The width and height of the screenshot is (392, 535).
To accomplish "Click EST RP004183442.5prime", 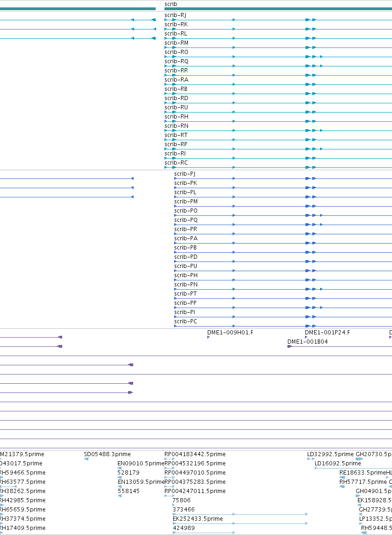I will click(195, 454).
